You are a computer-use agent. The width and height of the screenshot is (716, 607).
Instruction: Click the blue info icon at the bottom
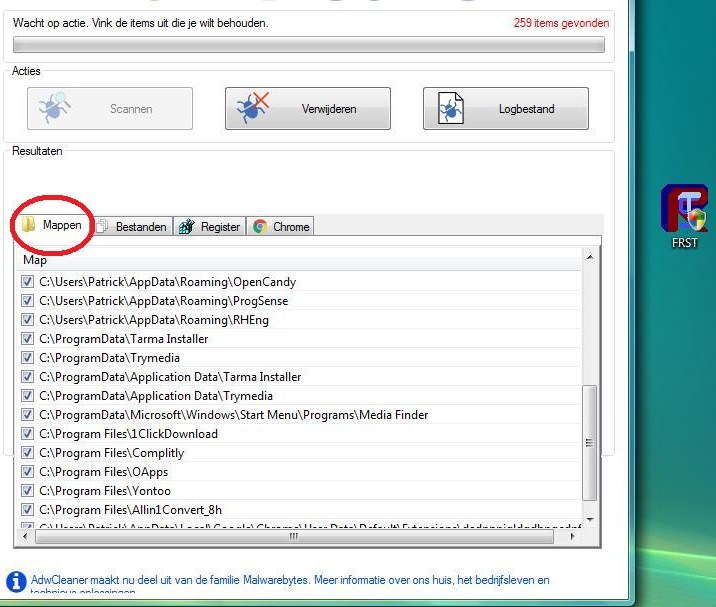(16, 582)
